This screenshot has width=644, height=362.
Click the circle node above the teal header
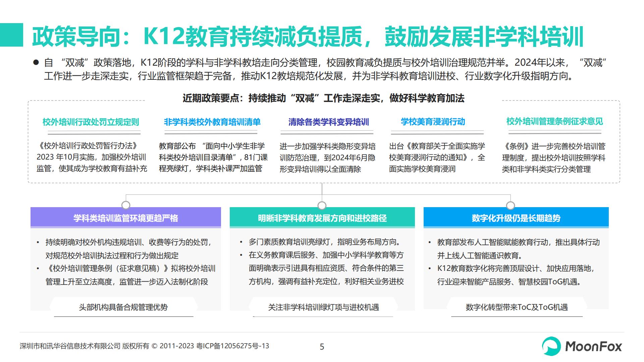point(322,205)
